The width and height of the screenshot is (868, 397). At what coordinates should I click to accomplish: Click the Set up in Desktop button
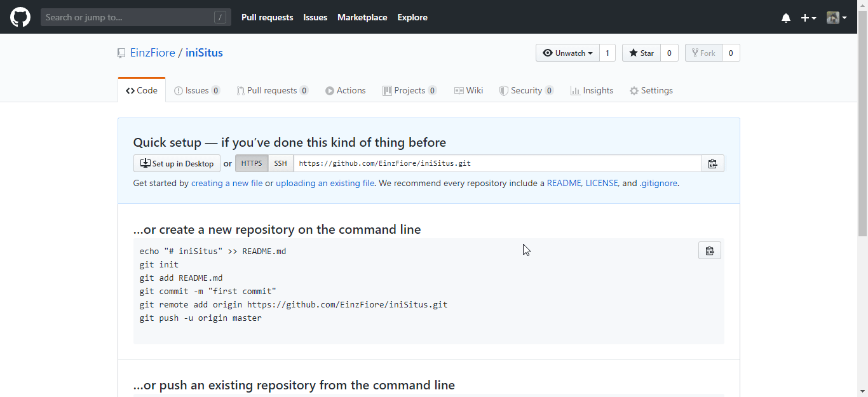tap(177, 163)
